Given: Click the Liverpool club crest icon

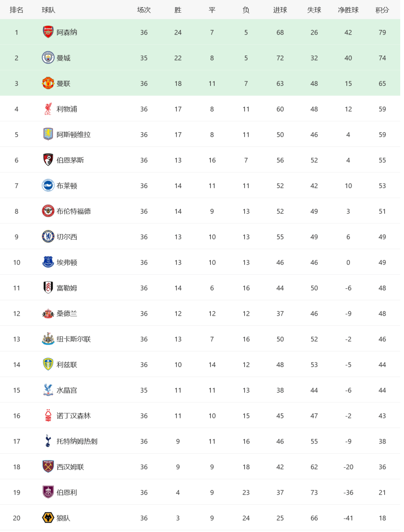Looking at the screenshot, I should click(48, 109).
